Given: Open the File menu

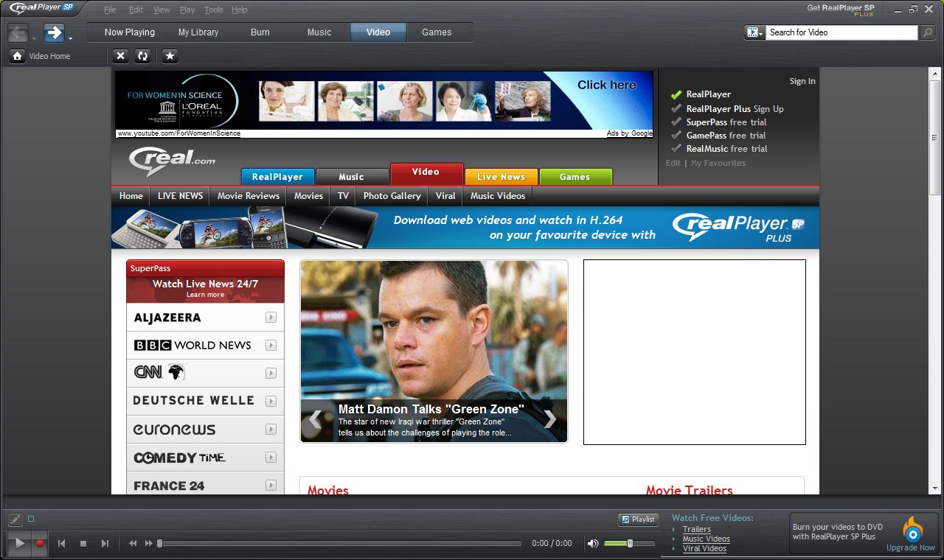Looking at the screenshot, I should 110,10.
